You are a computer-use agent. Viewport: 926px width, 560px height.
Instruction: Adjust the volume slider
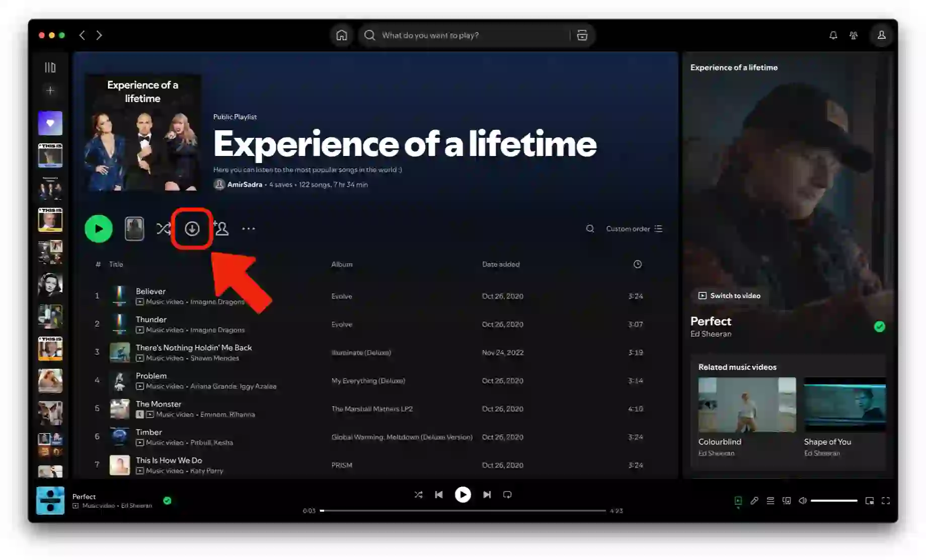tap(834, 501)
